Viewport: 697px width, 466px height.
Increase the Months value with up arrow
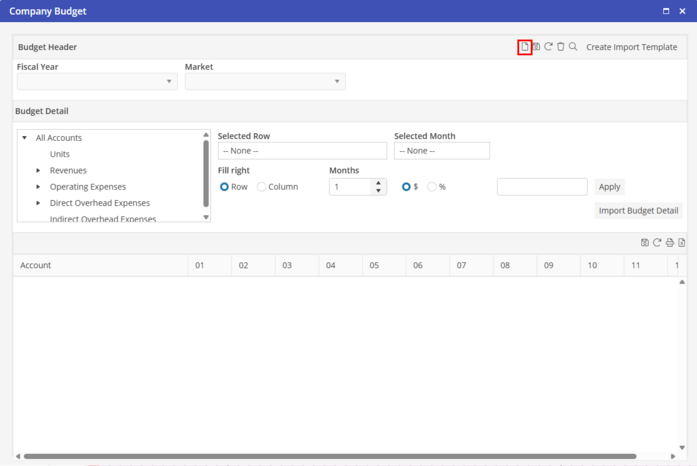[379, 183]
